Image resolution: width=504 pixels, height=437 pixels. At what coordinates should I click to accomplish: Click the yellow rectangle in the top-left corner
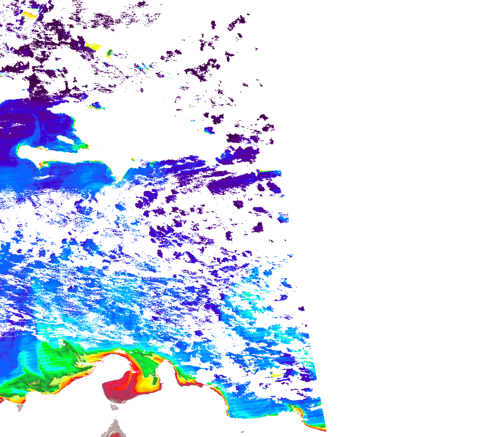[x=30, y=14]
